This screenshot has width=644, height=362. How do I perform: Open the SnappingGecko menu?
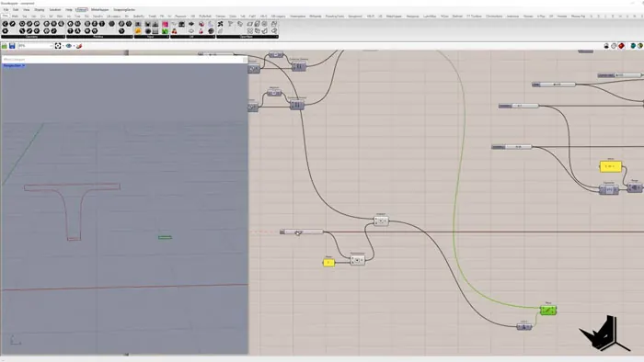tap(124, 9)
